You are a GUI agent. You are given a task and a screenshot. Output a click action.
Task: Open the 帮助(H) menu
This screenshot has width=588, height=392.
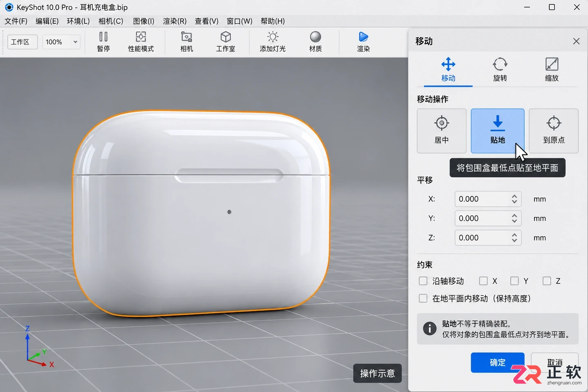[273, 21]
